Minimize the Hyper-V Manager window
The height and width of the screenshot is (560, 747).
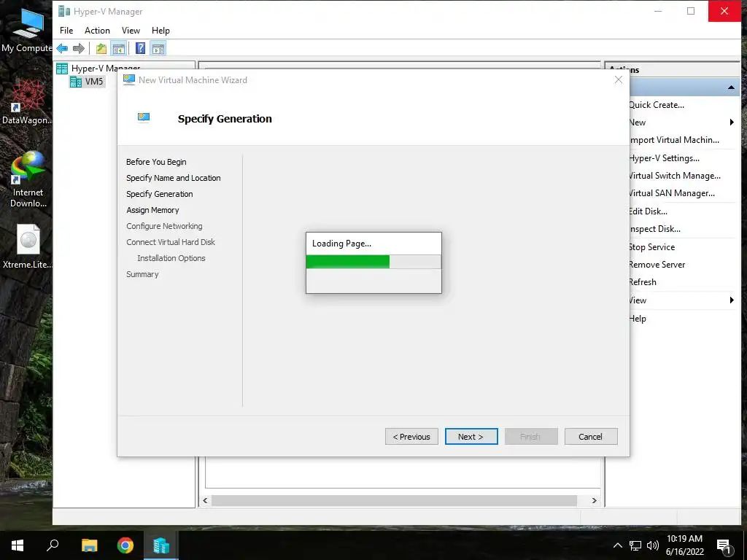coord(658,12)
